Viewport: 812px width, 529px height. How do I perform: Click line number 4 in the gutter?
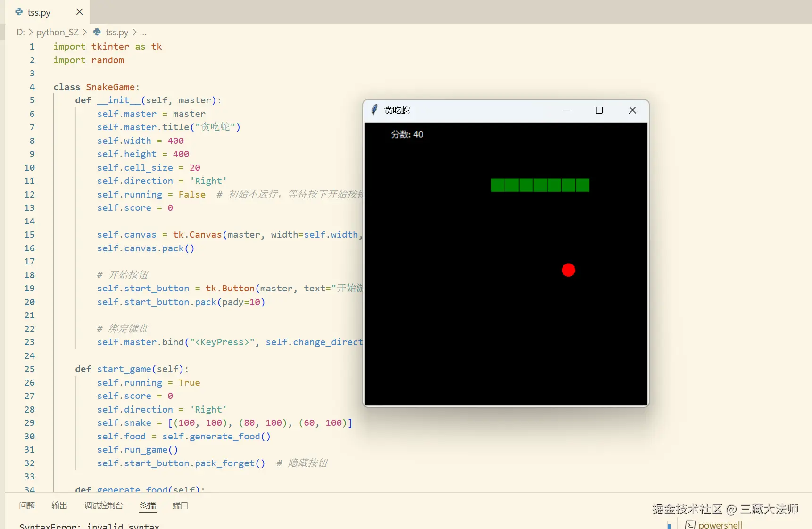[x=32, y=87]
